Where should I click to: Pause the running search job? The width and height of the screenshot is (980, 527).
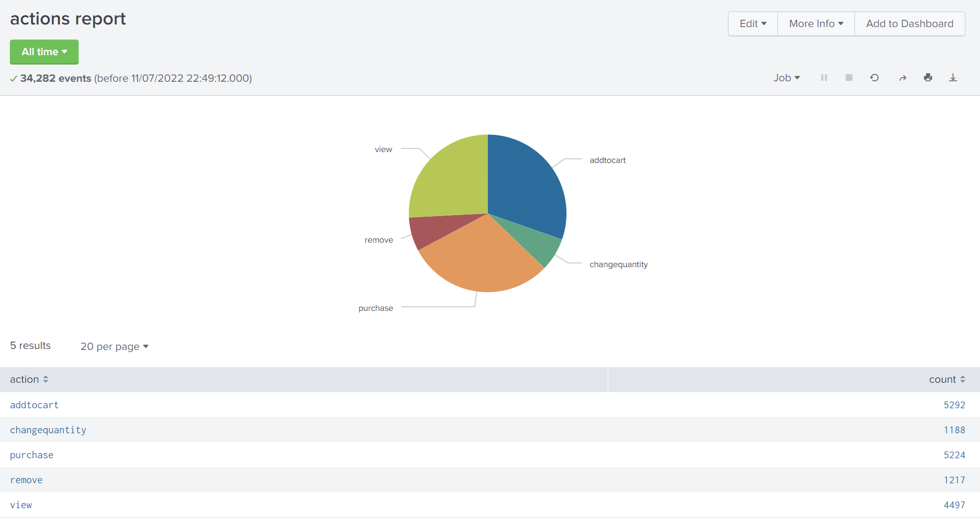824,78
